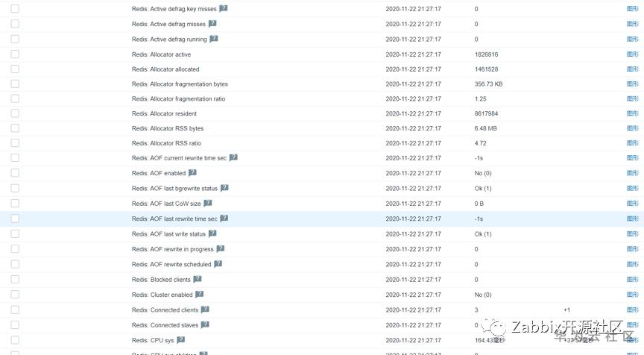Show help for AOF rewrite scheduled
Image resolution: width=644 pixels, height=355 pixels.
218,264
